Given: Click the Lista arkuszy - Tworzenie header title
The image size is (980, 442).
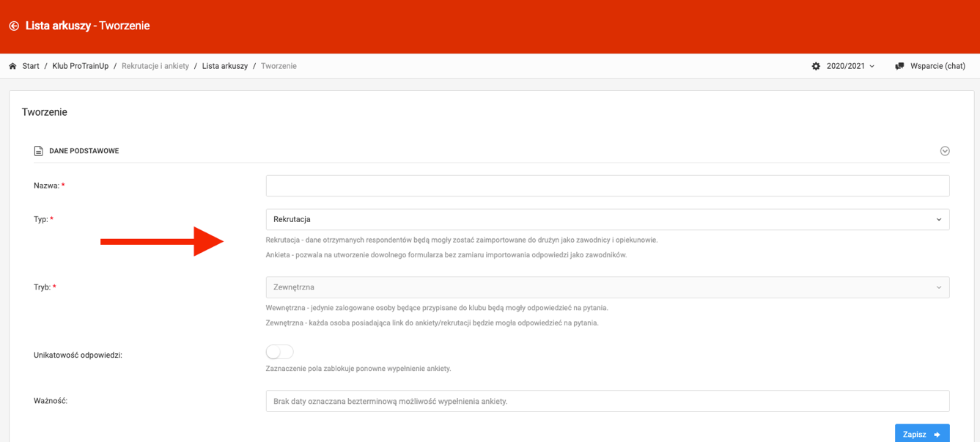Looking at the screenshot, I should [x=87, y=26].
